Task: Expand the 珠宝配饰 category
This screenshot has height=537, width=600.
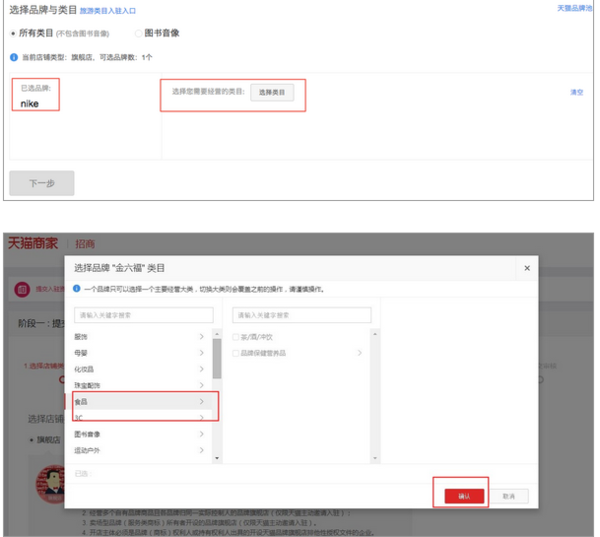Action: 140,385
